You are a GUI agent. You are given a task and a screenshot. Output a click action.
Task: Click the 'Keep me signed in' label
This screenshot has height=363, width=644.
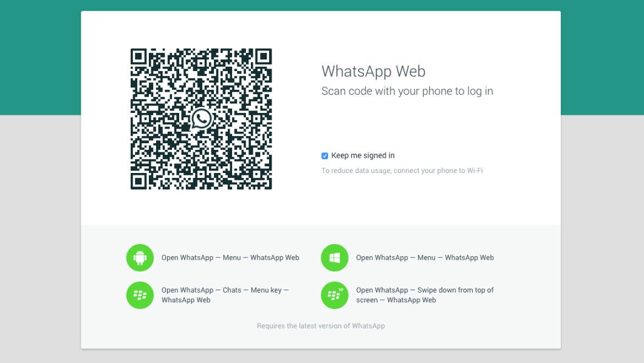363,155
